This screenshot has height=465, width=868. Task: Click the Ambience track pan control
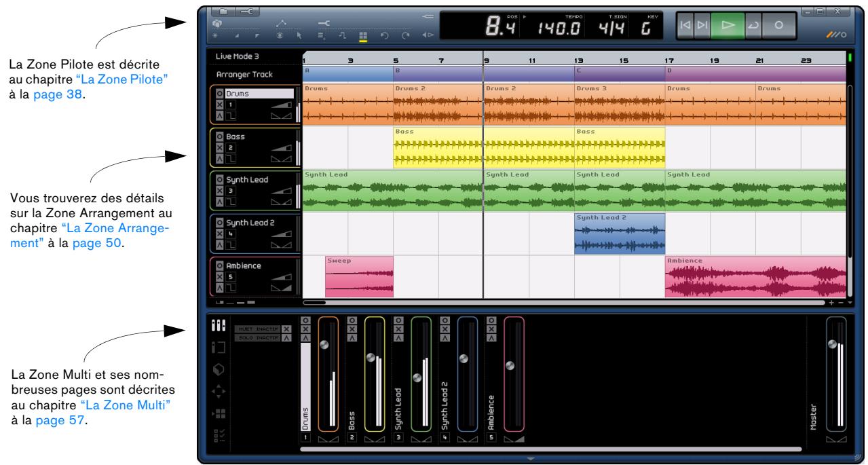click(281, 289)
